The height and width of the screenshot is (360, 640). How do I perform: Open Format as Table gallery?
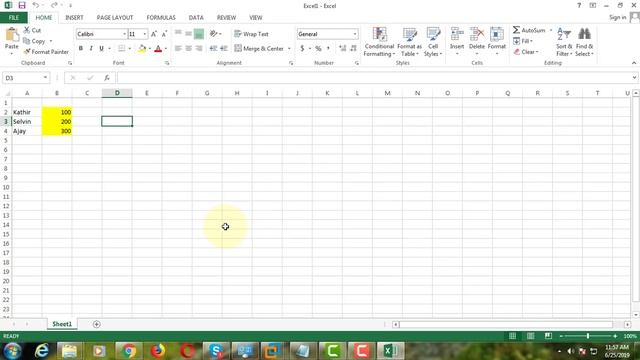[x=409, y=42]
